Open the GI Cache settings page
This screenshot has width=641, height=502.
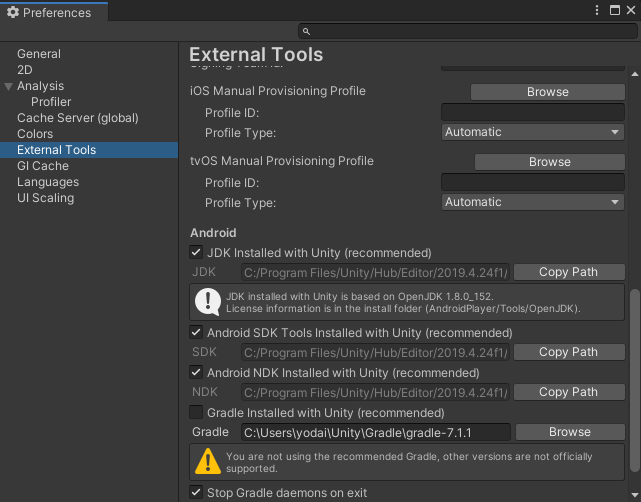[x=43, y=166]
